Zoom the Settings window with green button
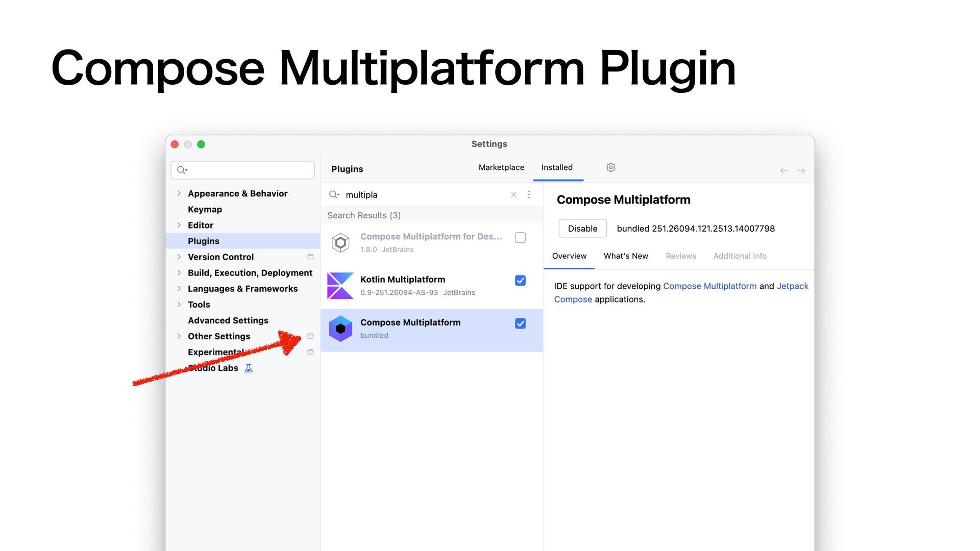The image size is (980, 551). point(201,144)
